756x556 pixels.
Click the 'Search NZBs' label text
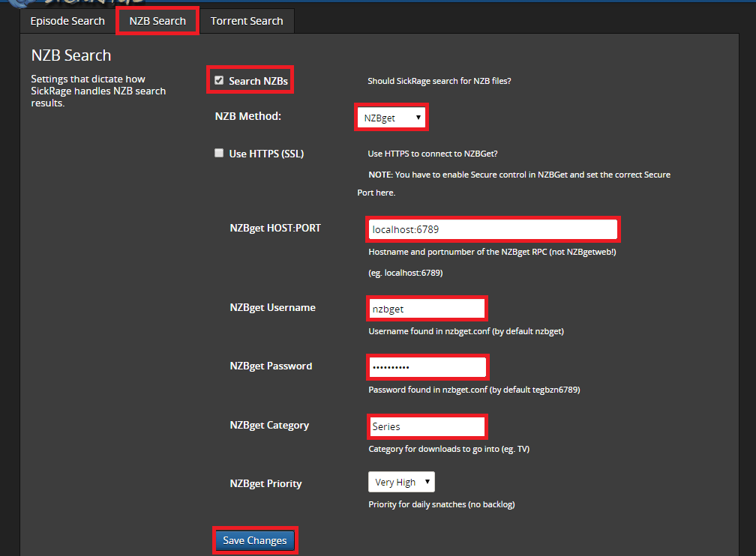[258, 81]
